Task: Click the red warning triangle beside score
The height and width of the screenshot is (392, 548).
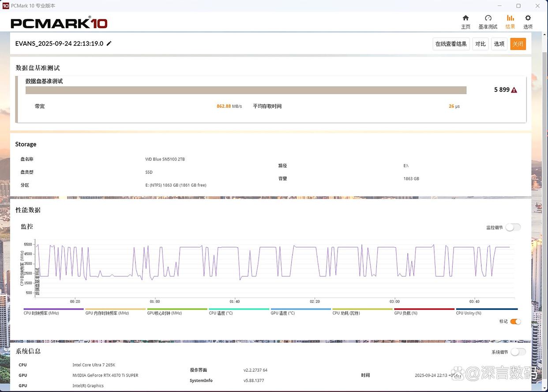Action: 514,90
